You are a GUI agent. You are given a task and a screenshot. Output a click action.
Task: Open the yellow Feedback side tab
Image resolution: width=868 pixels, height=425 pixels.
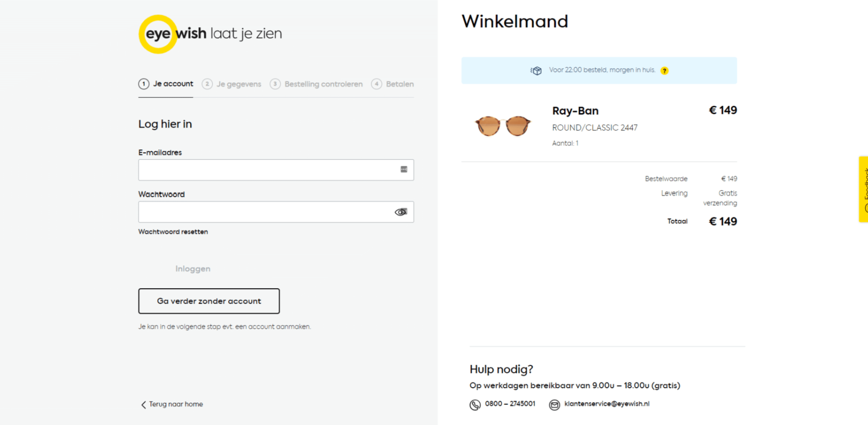click(863, 189)
